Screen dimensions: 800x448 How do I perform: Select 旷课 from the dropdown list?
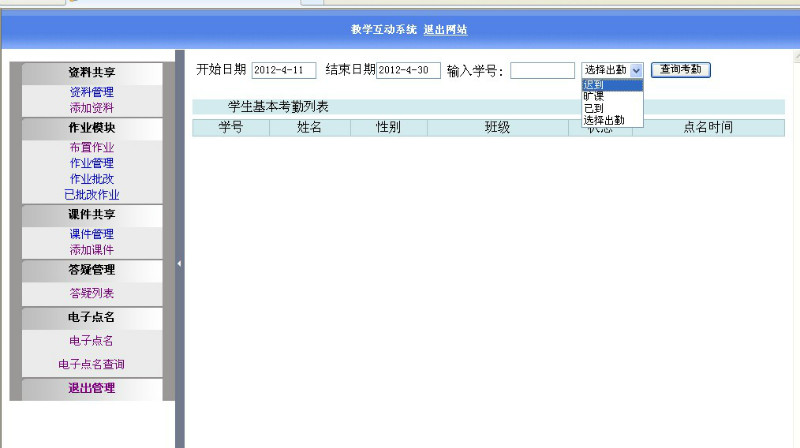click(612, 96)
